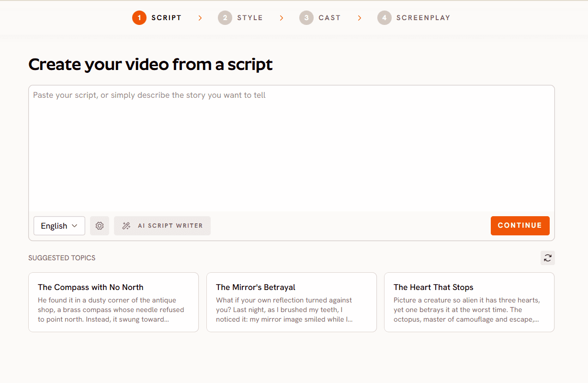This screenshot has height=383, width=588.
Task: Select step 4 circle icon
Action: (x=384, y=18)
